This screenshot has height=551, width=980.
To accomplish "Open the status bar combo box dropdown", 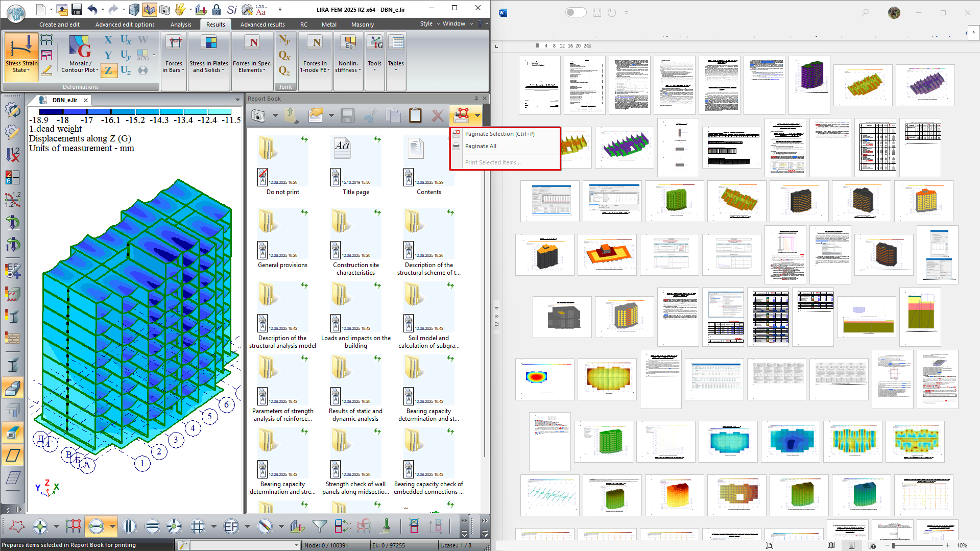I will pos(296,545).
